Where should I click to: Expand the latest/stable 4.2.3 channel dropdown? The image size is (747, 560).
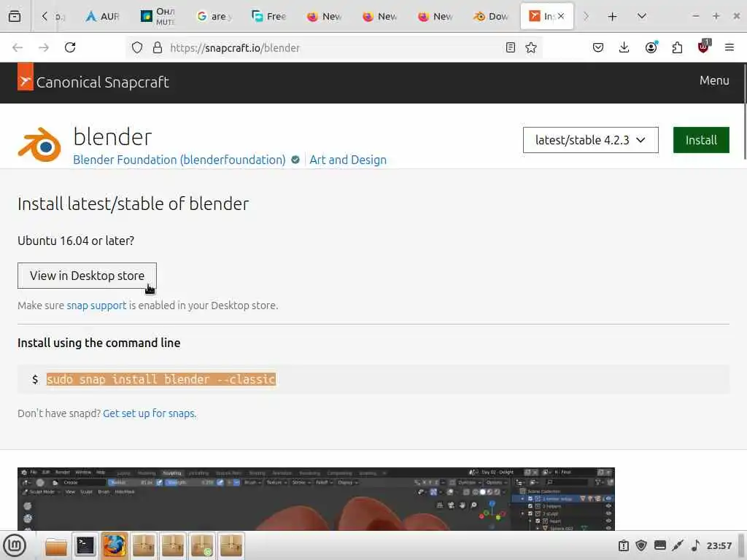click(591, 140)
